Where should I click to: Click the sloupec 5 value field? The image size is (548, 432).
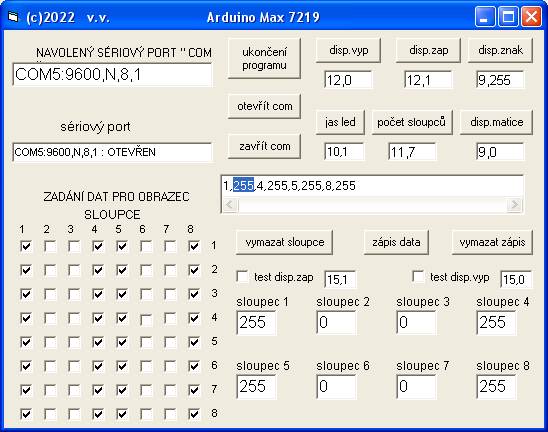pos(256,387)
